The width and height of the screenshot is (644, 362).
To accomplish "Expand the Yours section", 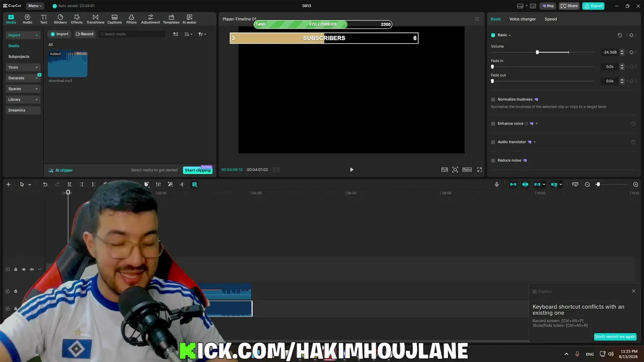I will [23, 67].
